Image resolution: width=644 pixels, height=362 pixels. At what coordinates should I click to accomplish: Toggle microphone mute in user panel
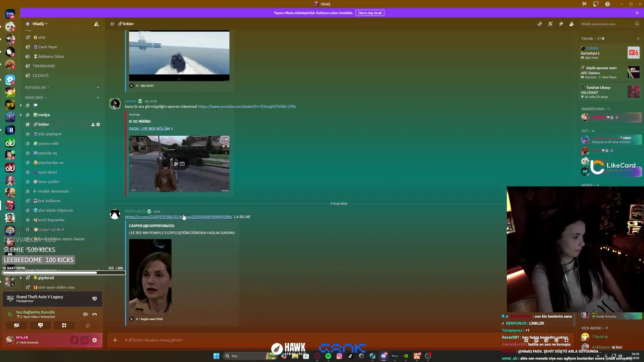74,340
